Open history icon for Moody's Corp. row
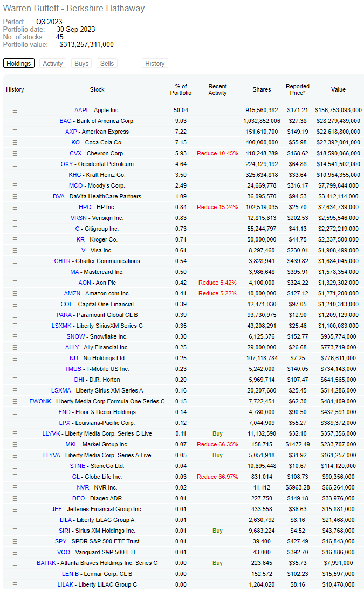 [x=15, y=185]
